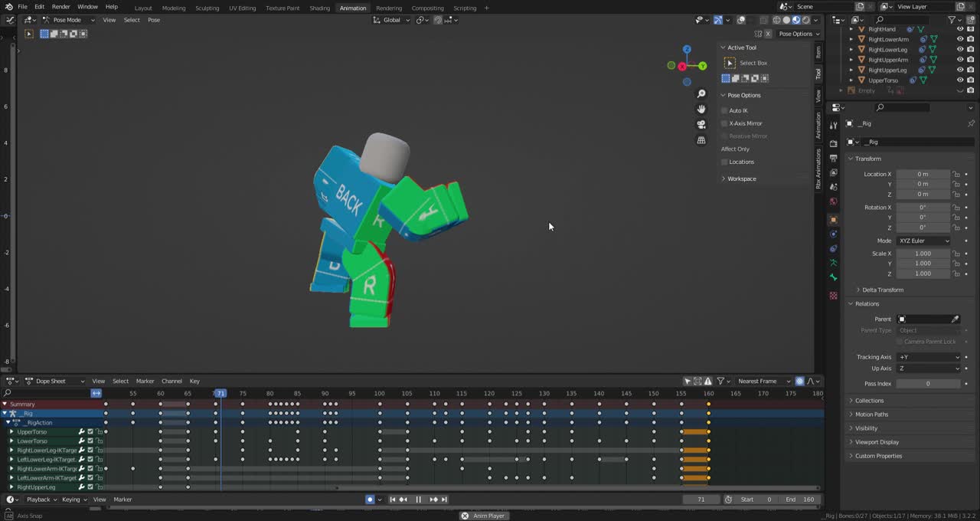Click the End frame field
980x521 pixels.
click(x=801, y=500)
